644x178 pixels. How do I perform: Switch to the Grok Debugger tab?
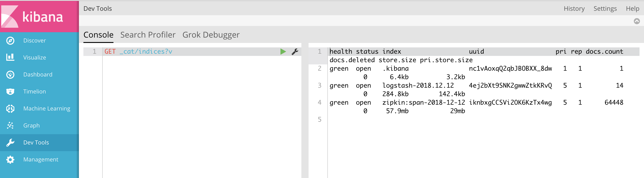(211, 35)
